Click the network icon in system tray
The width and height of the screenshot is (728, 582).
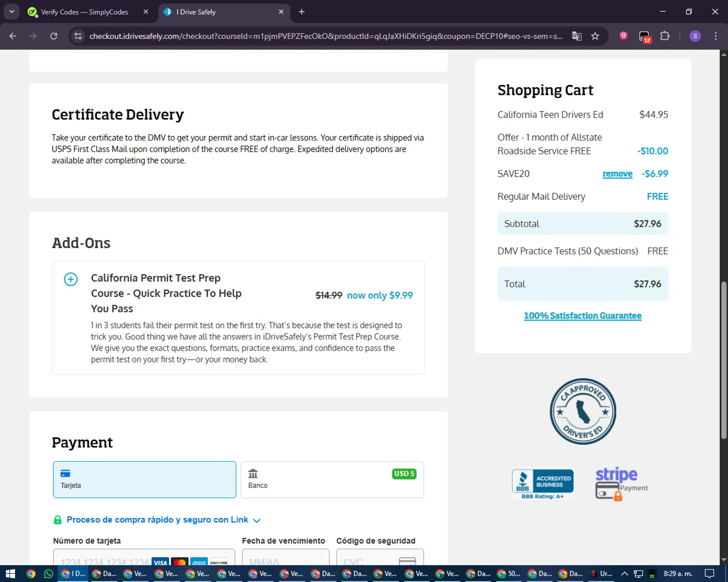638,574
